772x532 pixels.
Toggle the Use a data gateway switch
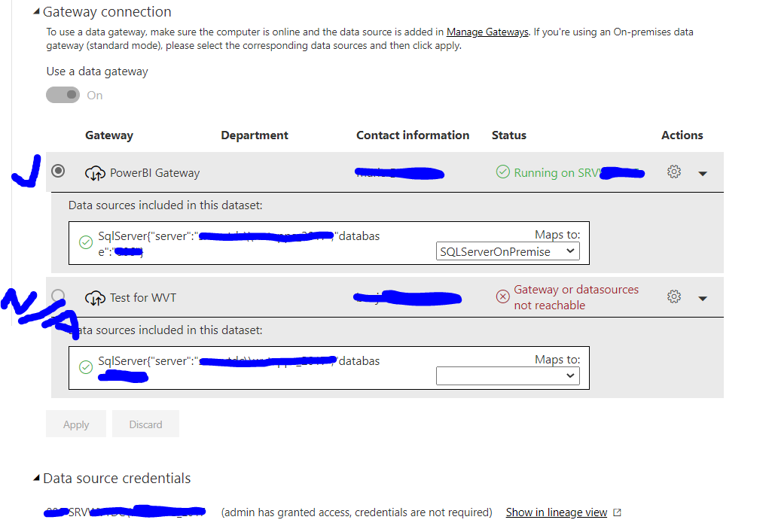pyautogui.click(x=63, y=95)
